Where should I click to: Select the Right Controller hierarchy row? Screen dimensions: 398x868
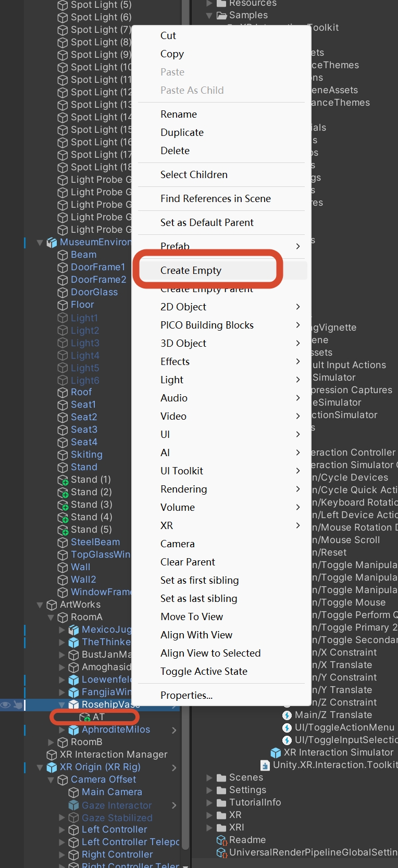(117, 854)
